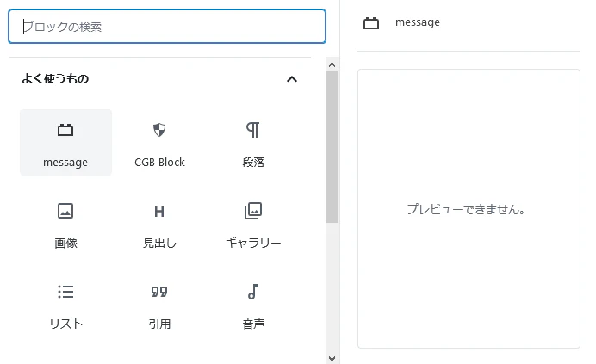Image resolution: width=596 pixels, height=364 pixels.
Task: Click the block list scrollbar thumb
Action: pyautogui.click(x=332, y=147)
